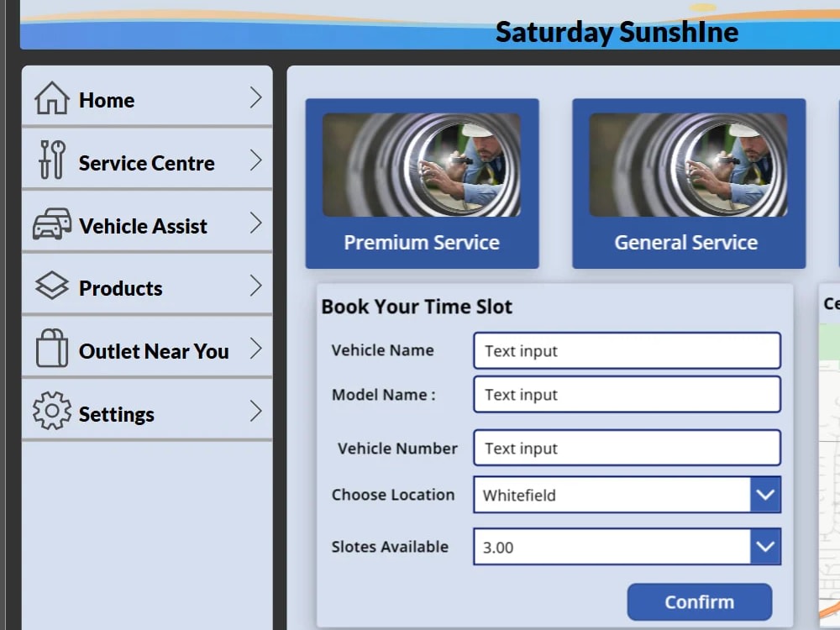Expand the Outlet Near You chevron
Image resolution: width=840 pixels, height=630 pixels.
255,349
